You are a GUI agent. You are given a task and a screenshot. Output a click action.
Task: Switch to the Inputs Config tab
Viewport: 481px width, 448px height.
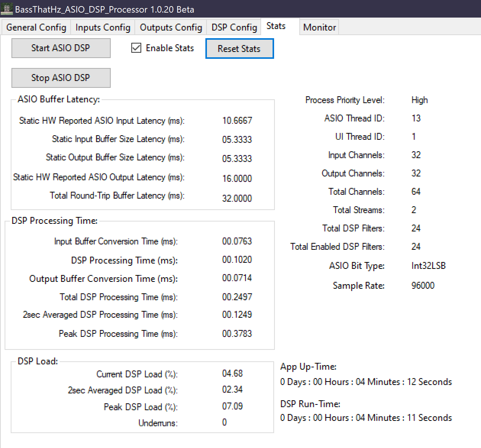coord(103,27)
